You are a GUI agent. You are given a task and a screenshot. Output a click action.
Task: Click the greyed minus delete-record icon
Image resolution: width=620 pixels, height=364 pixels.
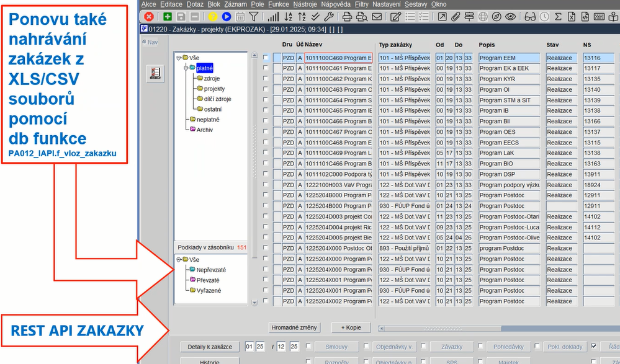point(194,17)
